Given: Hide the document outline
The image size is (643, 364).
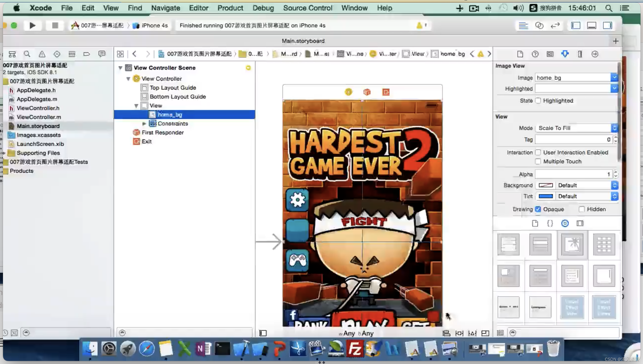Looking at the screenshot, I should point(263,333).
